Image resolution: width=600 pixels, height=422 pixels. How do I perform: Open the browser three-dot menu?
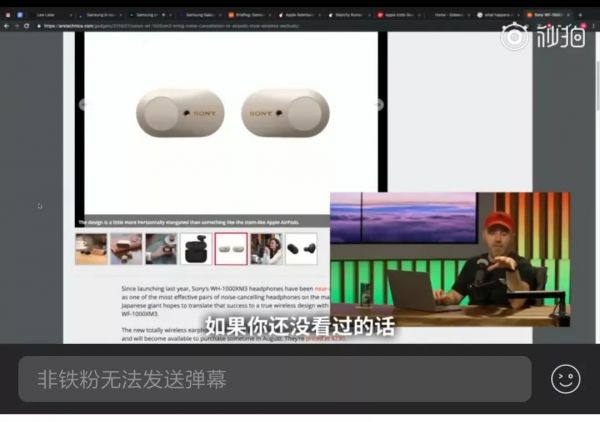[594, 26]
